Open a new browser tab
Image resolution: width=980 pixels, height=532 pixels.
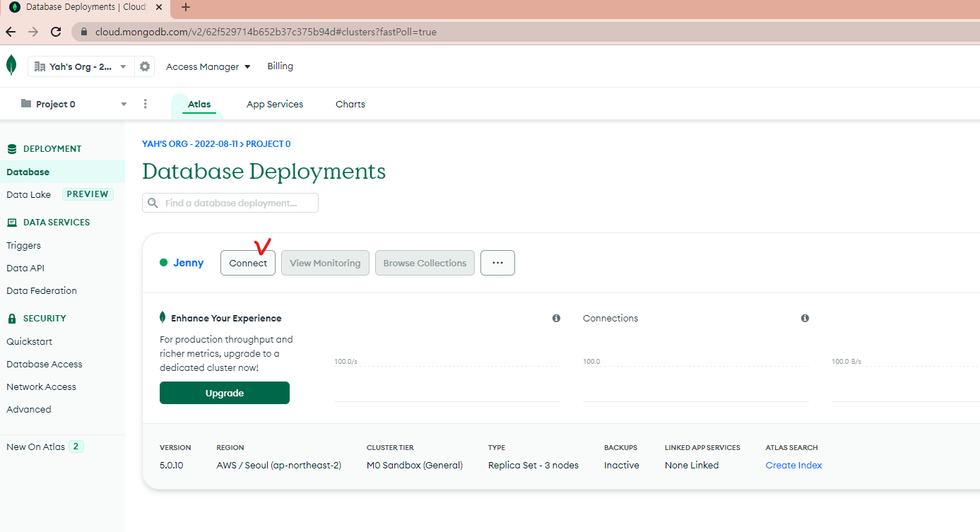tap(186, 7)
